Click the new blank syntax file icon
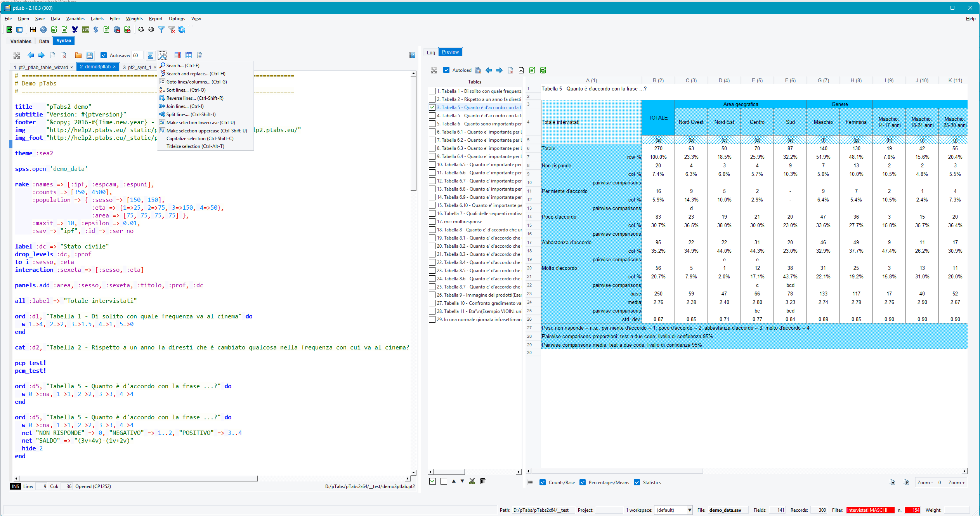Viewport: 980px width, 516px height. click(x=52, y=55)
